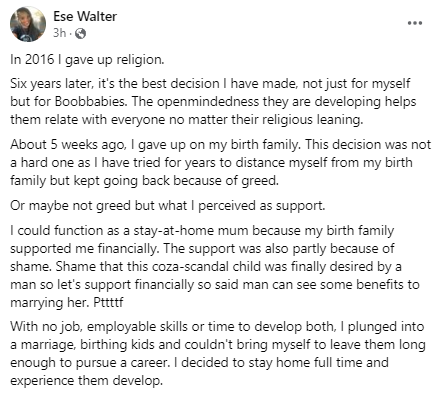
Task: Open the post via the 3h timestamp
Action: click(59, 33)
